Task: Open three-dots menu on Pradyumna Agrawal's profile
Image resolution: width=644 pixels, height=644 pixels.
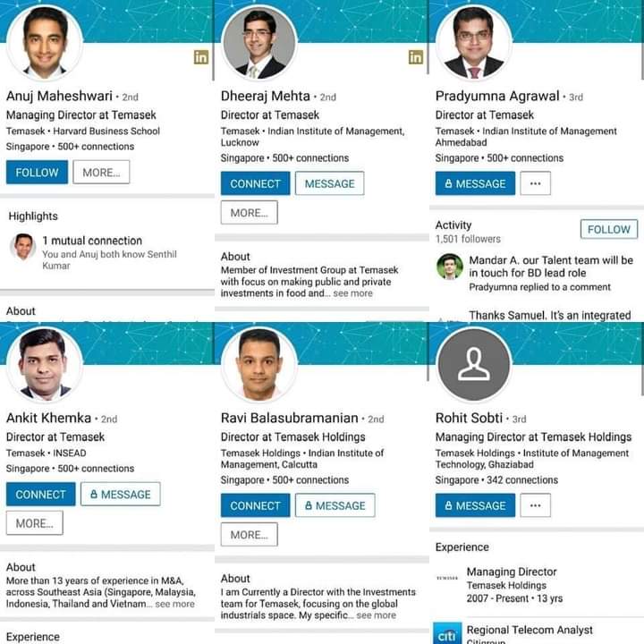Action: coord(535,183)
